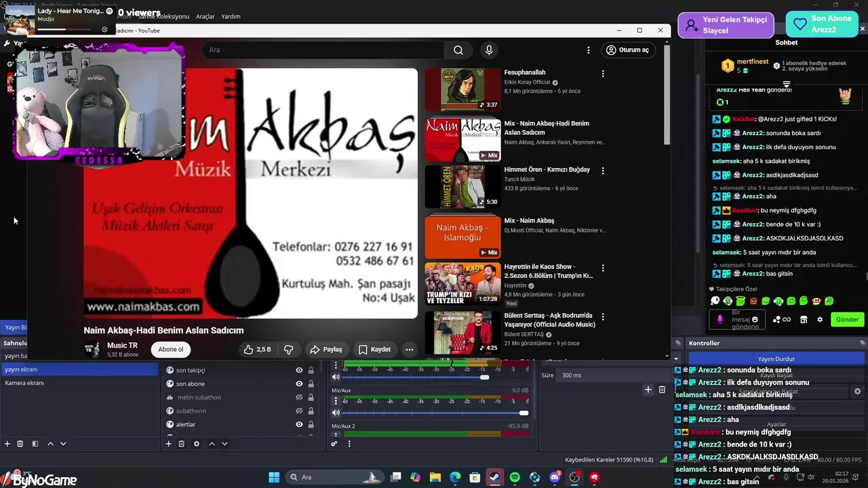Hide the son abone source
The image size is (868, 488).
[x=299, y=384]
